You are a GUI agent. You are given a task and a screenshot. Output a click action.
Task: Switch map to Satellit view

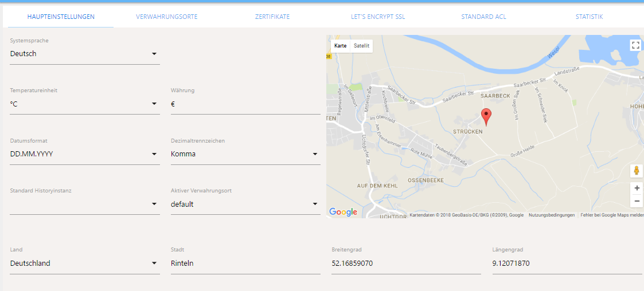[361, 46]
